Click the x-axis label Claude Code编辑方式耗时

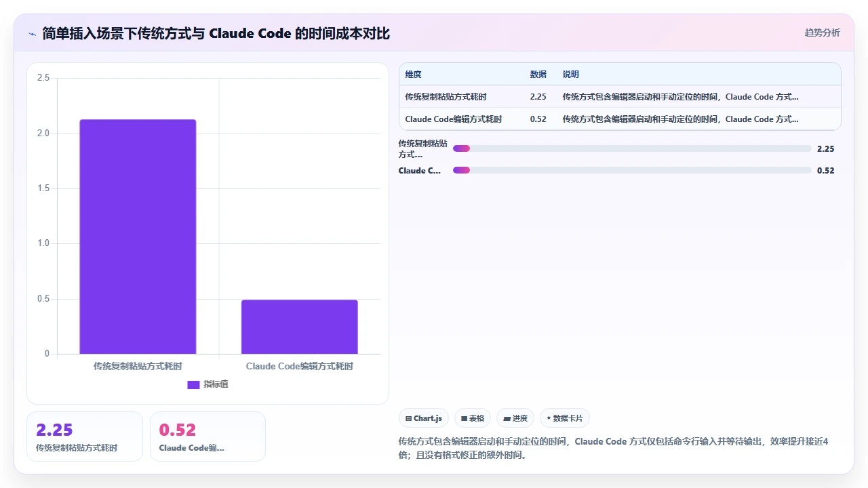[x=299, y=366]
